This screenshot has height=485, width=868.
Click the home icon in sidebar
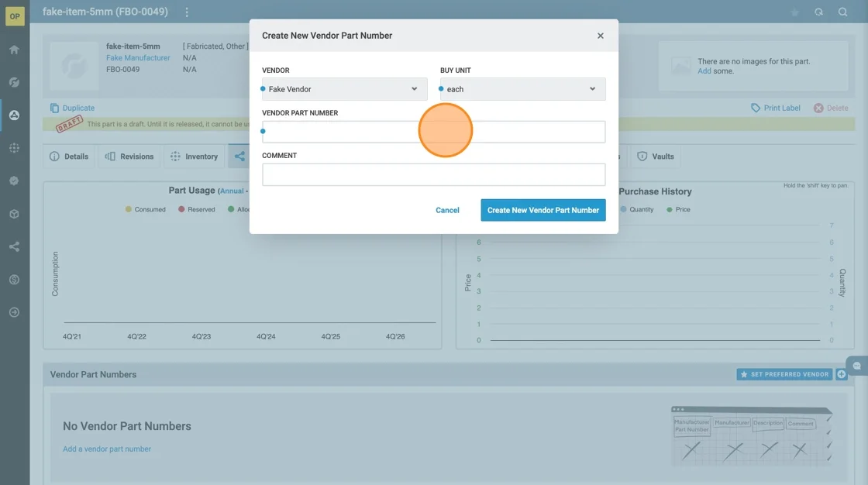point(14,50)
